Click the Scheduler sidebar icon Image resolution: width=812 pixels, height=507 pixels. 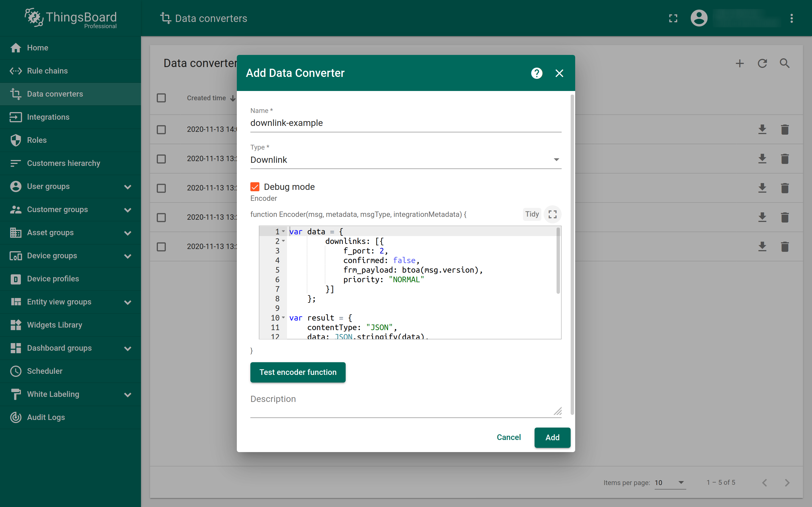tap(16, 371)
